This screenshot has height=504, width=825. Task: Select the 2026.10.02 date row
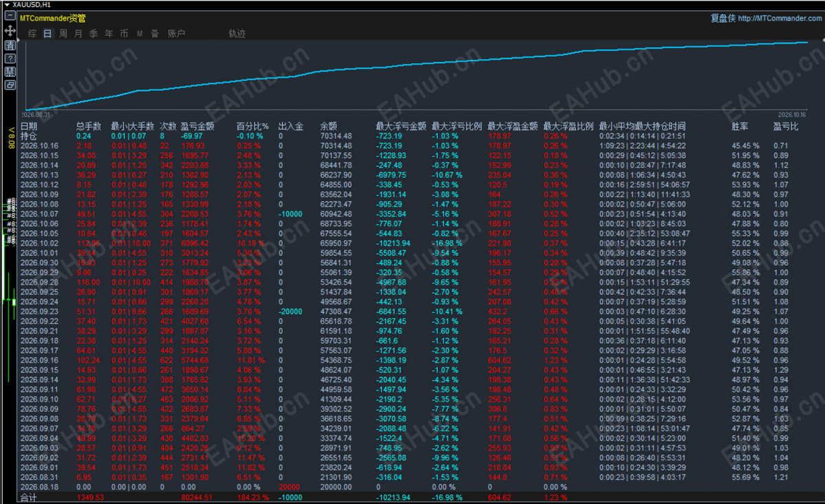click(39, 243)
